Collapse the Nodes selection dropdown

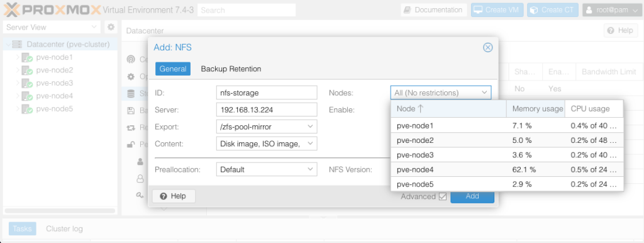[x=484, y=93]
